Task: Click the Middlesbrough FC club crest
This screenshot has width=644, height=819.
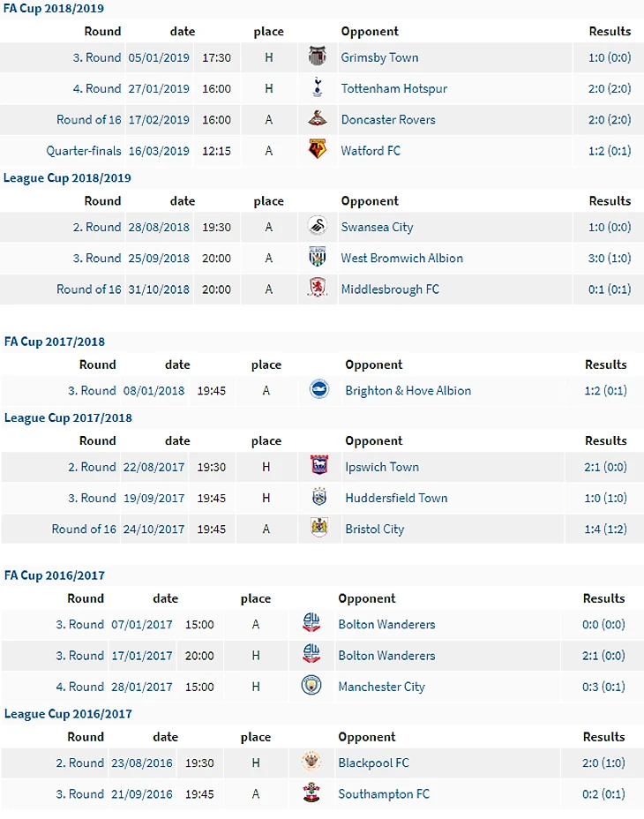Action: (x=318, y=289)
